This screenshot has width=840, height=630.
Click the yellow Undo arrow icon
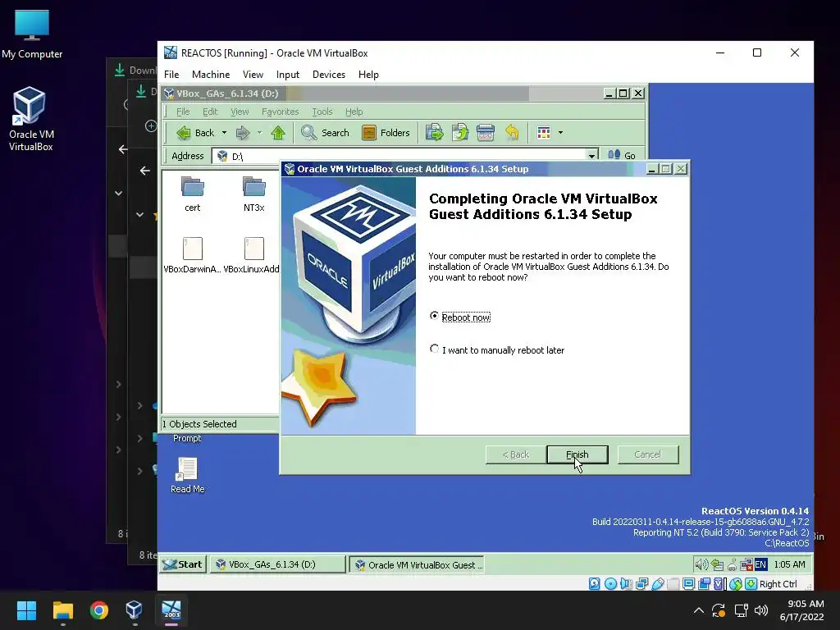512,133
